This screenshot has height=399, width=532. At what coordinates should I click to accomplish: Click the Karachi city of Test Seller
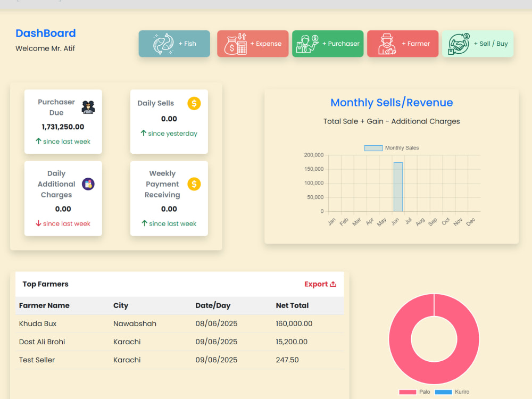[127, 360]
